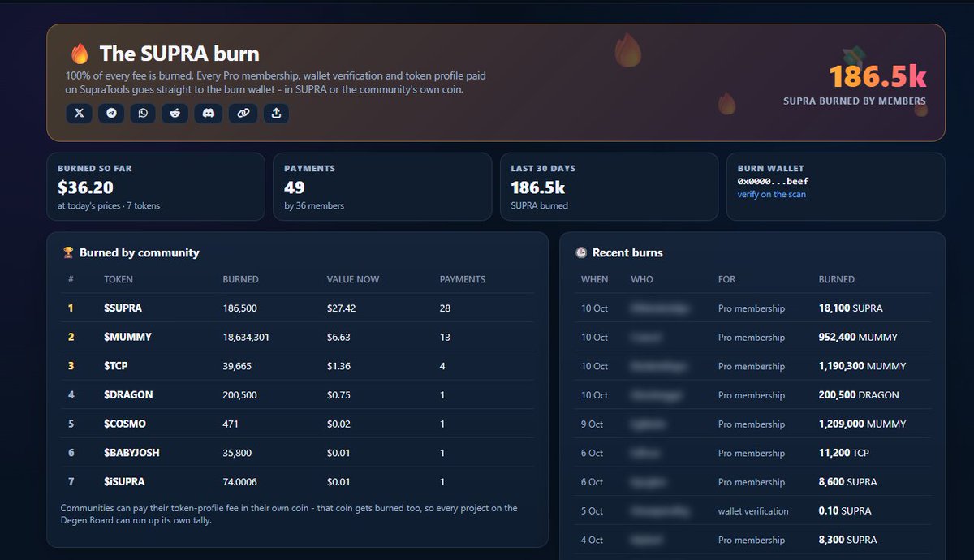Click the $iSUPRA token name
974x560 pixels.
[125, 482]
